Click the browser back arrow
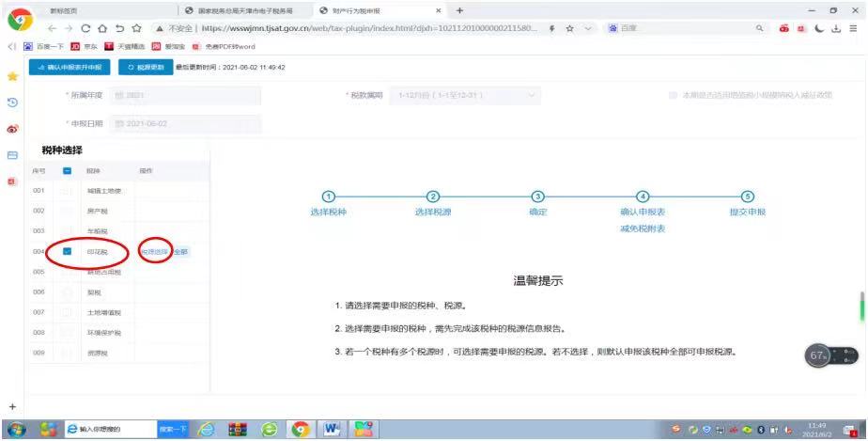This screenshot has width=868, height=441. coord(52,28)
